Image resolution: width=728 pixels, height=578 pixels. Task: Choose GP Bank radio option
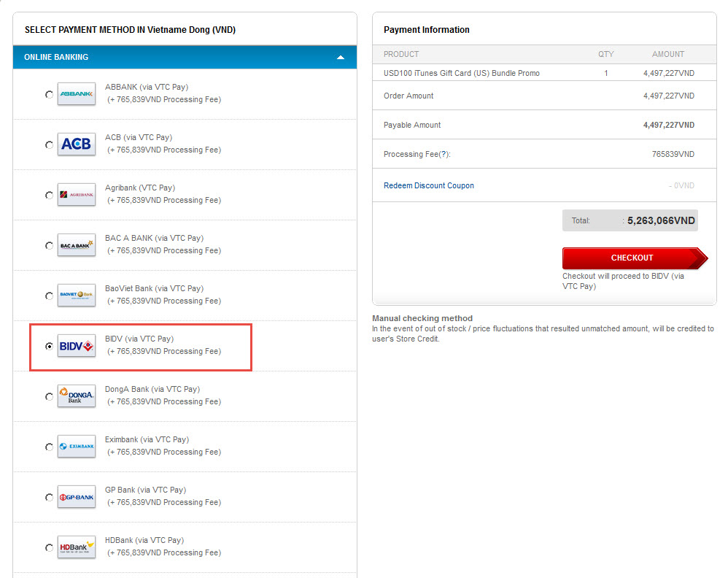49,497
